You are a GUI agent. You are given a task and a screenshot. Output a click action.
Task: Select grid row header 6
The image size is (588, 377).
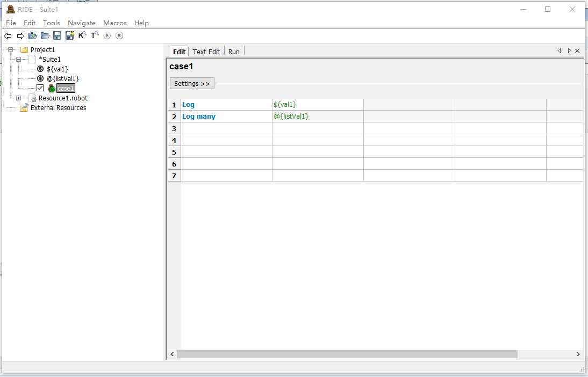tap(174, 164)
